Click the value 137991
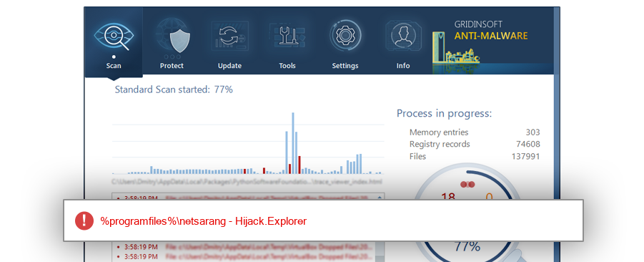This screenshot has height=262, width=644. pyautogui.click(x=526, y=156)
